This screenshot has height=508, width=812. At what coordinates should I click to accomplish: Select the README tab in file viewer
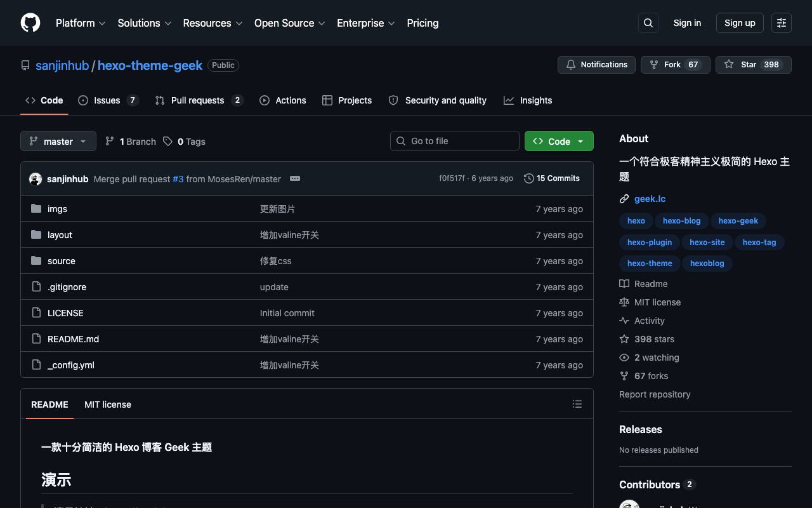coord(49,404)
